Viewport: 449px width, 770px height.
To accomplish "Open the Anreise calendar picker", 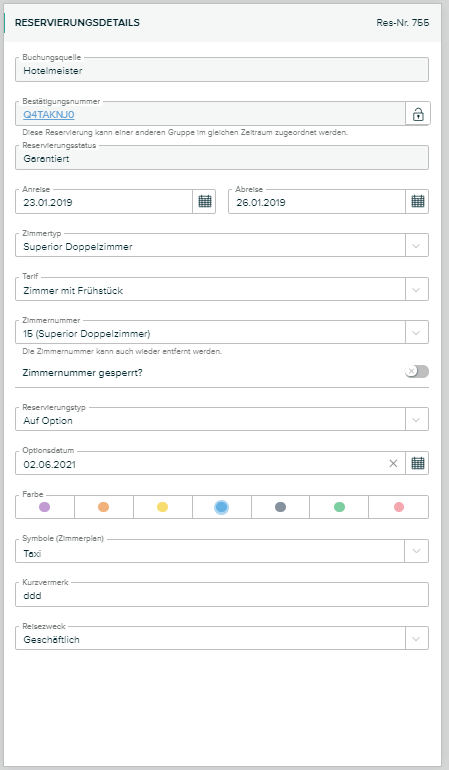I will pyautogui.click(x=204, y=201).
